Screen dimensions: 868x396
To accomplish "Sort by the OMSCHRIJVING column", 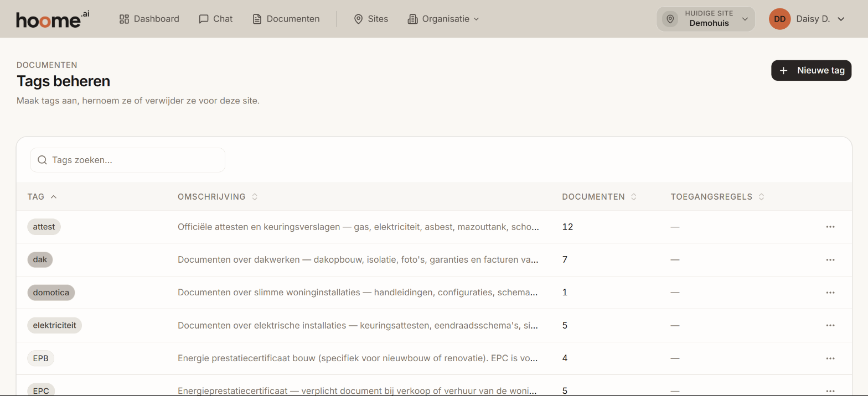I will click(218, 197).
